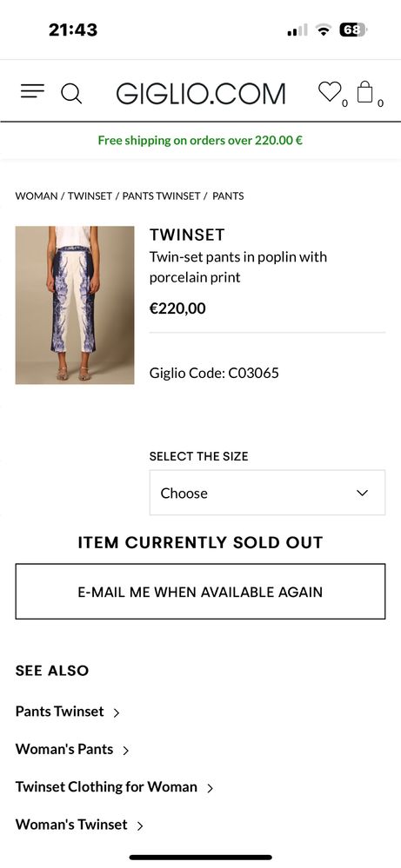Open the hamburger menu icon
The height and width of the screenshot is (868, 401).
(x=32, y=91)
